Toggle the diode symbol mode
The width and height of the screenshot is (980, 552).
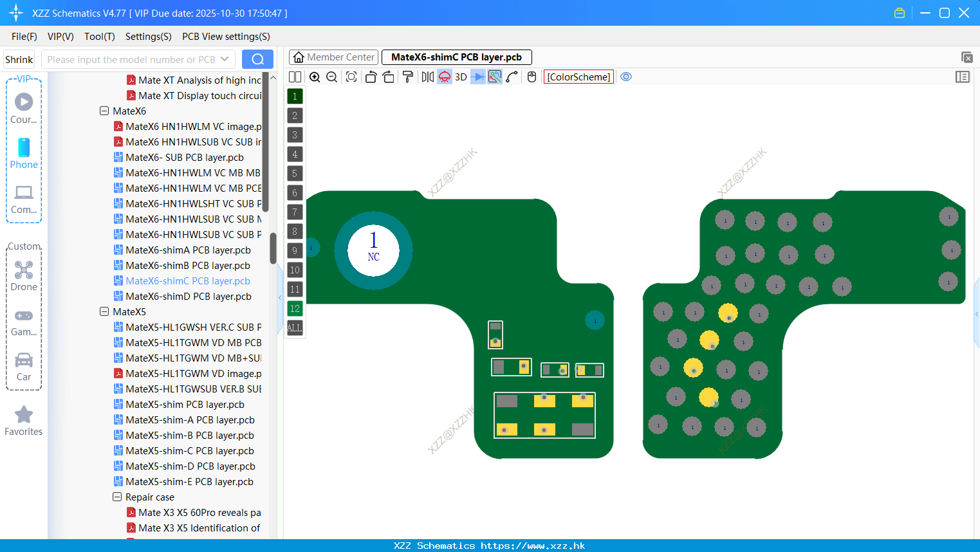pos(478,77)
